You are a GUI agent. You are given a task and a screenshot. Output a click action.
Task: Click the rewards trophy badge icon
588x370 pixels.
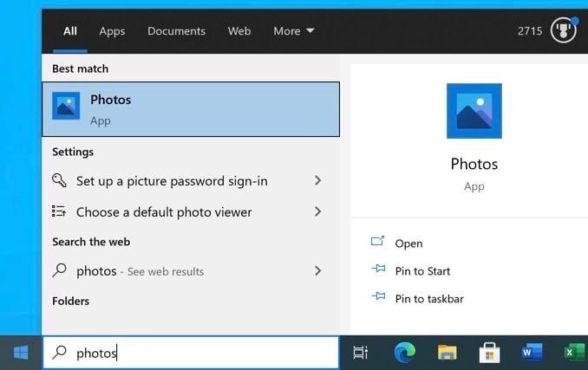563,30
